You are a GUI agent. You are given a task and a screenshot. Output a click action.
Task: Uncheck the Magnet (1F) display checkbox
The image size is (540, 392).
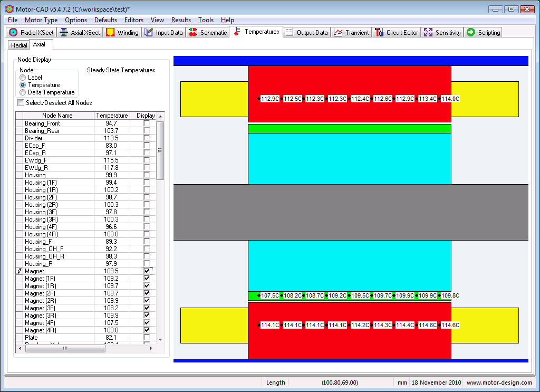coord(147,278)
